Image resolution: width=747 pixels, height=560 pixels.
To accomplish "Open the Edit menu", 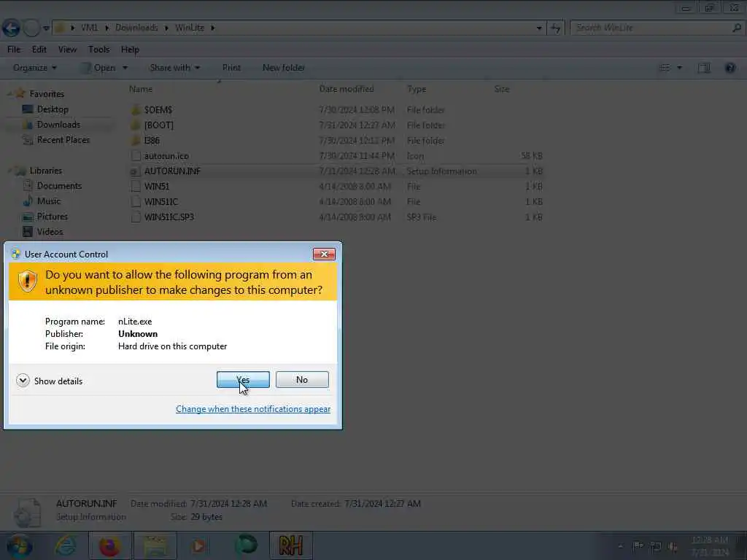I will (39, 50).
